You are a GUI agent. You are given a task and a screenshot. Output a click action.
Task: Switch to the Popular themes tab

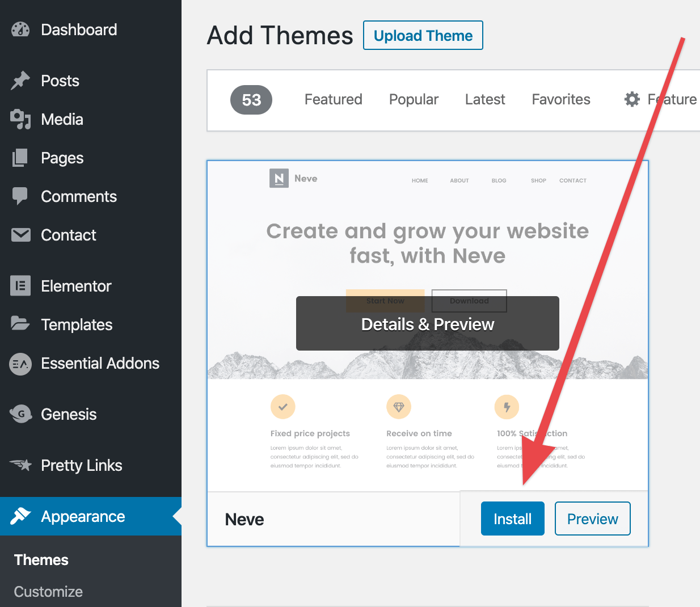[x=414, y=99]
